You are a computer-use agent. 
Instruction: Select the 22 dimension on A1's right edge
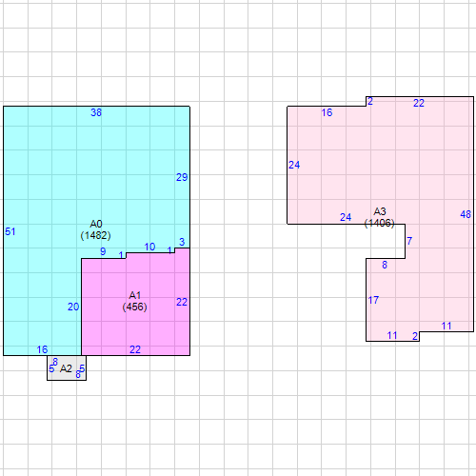pyautogui.click(x=182, y=302)
